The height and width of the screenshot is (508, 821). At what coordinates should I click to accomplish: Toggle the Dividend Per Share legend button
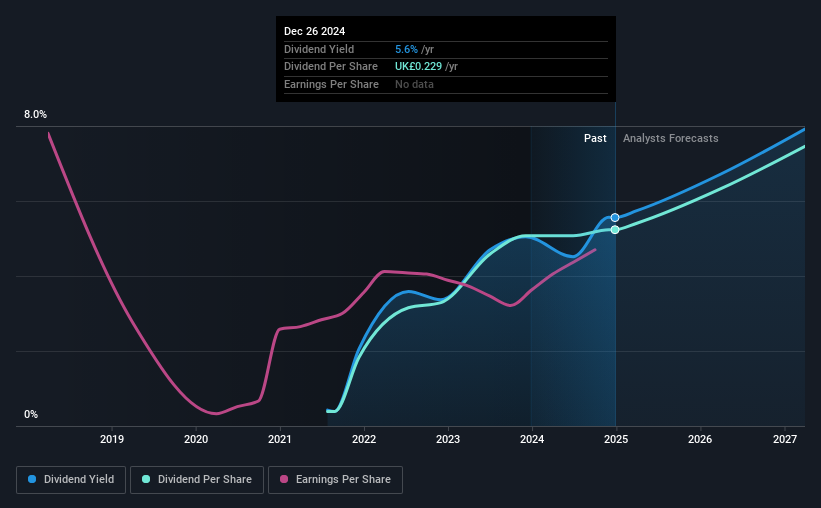tap(197, 480)
